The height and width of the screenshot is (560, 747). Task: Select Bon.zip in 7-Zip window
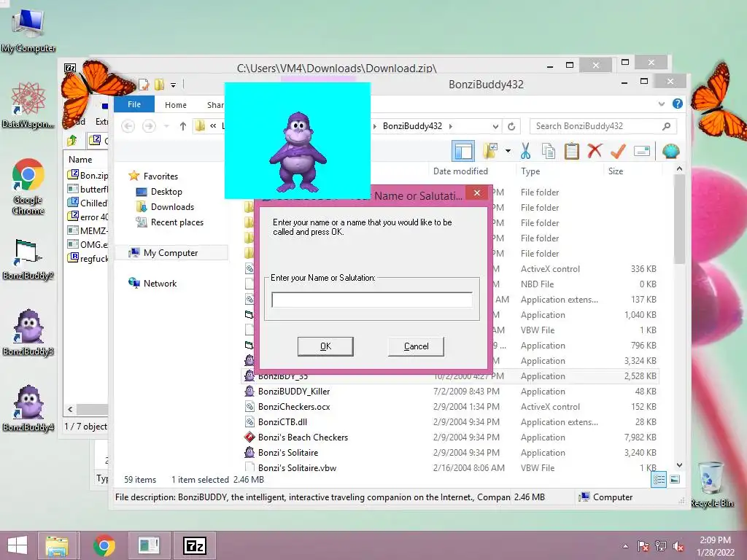[x=88, y=175]
